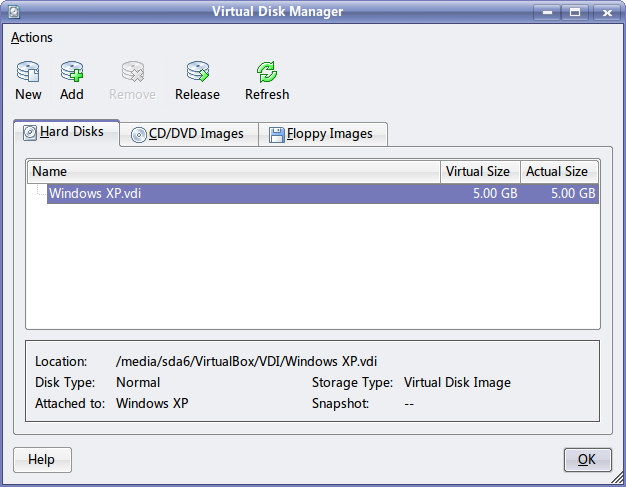Select the Hard Disks tab
Screen dimensions: 626x487
[x=66, y=133]
